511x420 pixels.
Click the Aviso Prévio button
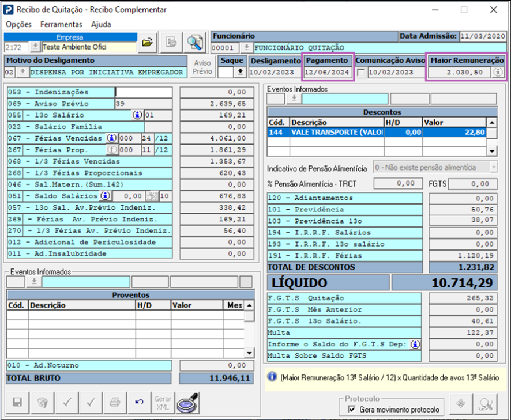[x=202, y=67]
